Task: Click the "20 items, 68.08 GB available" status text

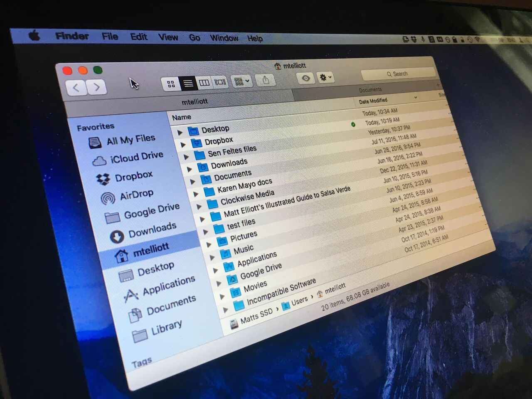Action: pyautogui.click(x=356, y=297)
